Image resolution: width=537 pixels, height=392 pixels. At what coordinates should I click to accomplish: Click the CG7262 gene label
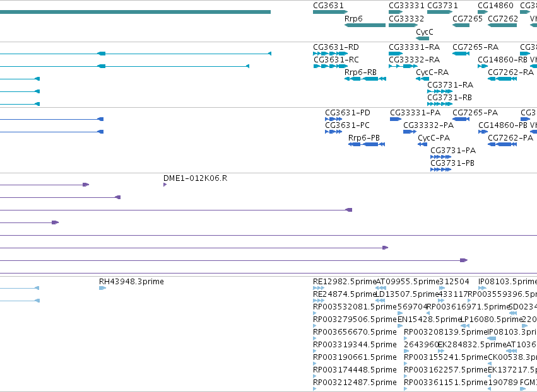coord(503,19)
